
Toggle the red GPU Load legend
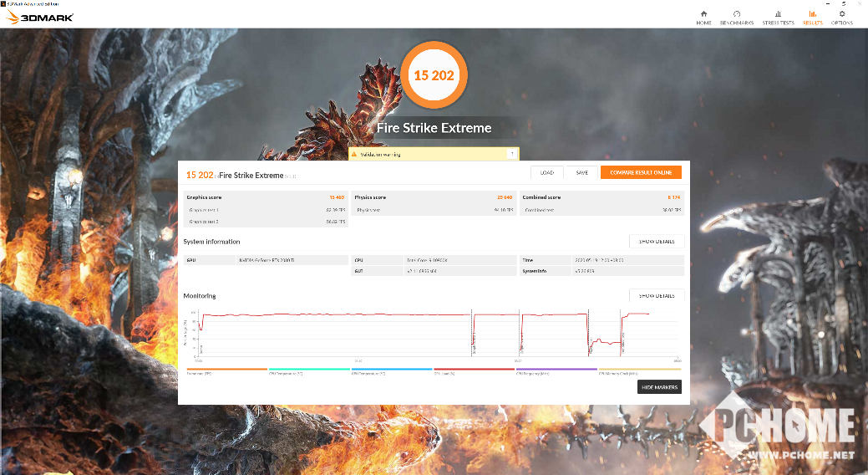[x=474, y=370]
